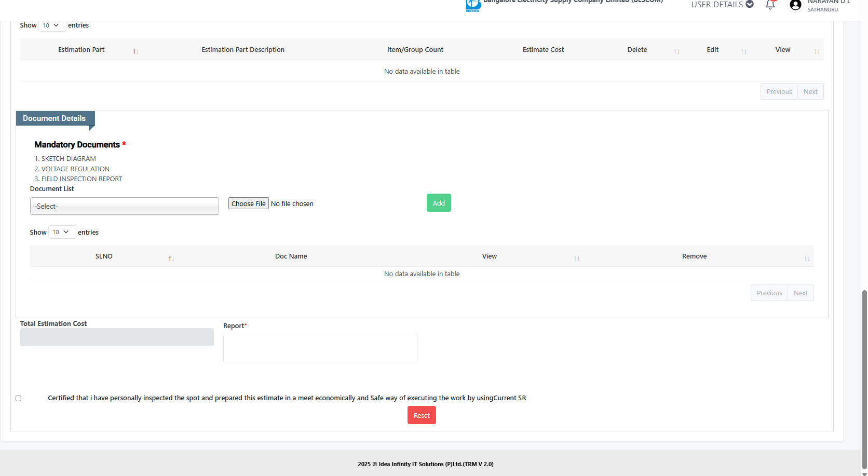
Task: Open the documents table entries-per-page dropdown
Action: pos(62,232)
